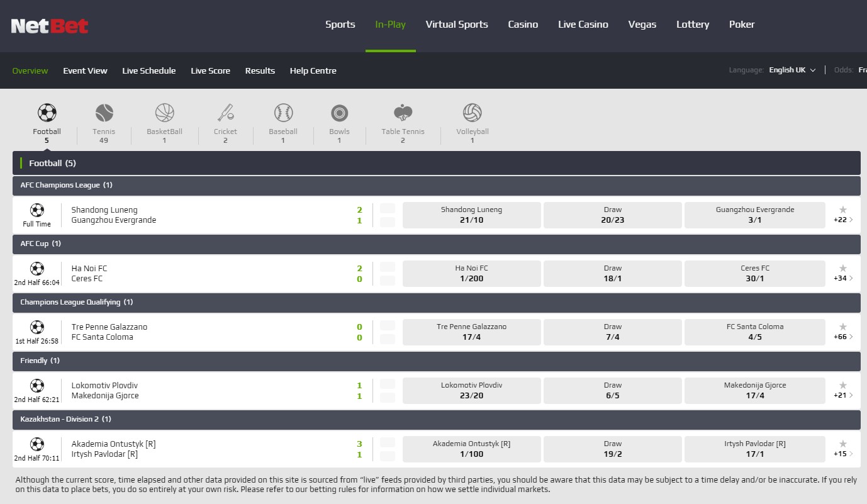Select the Table Tennis sport icon
Screen dimensions: 867x504
[x=403, y=113]
